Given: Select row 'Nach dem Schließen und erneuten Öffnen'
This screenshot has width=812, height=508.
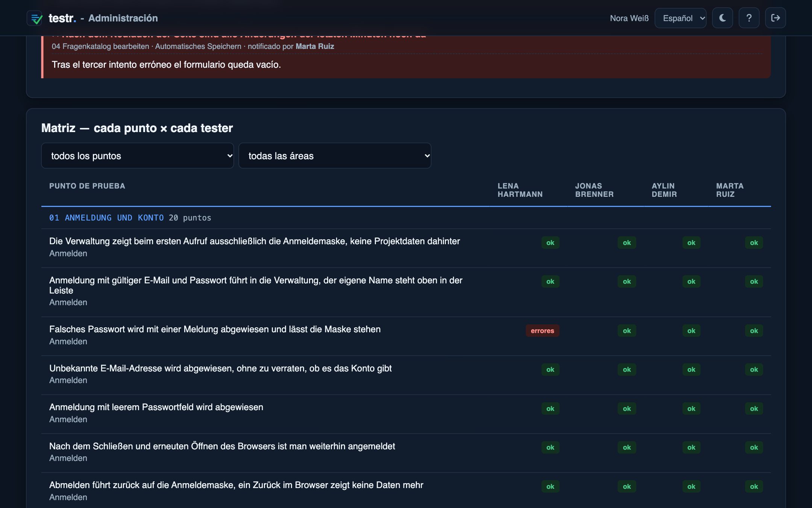Looking at the screenshot, I should pyautogui.click(x=406, y=453).
